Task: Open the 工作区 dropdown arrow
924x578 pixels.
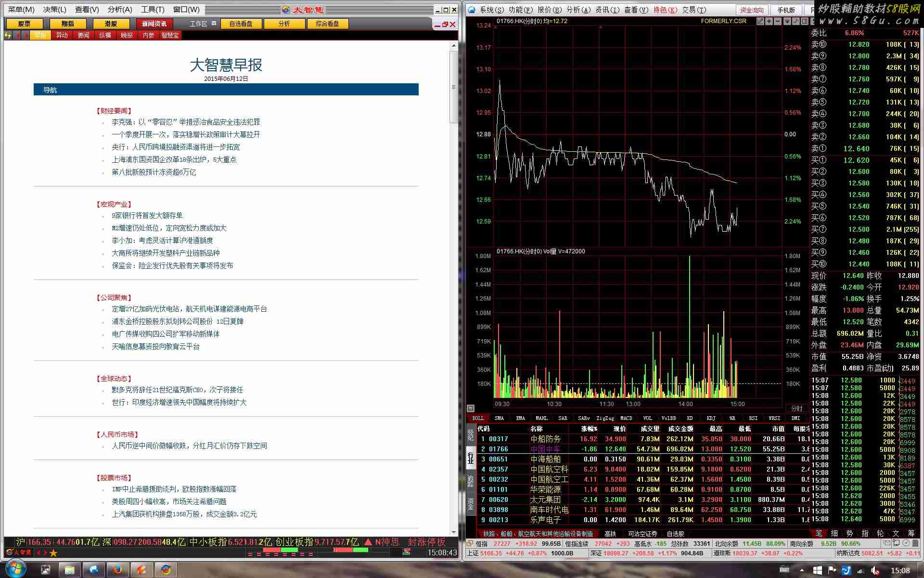Action: [214, 23]
